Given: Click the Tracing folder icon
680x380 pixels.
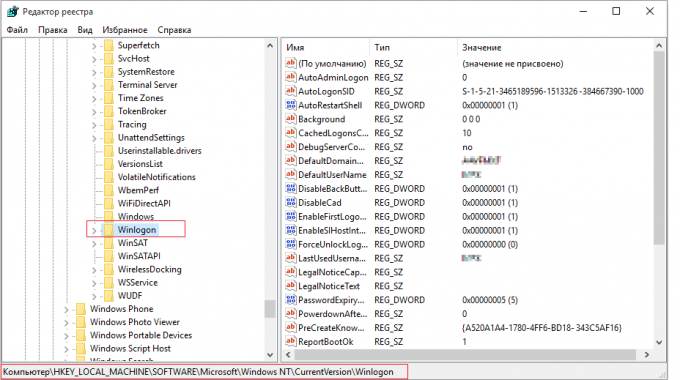Looking at the screenshot, I should pos(109,124).
